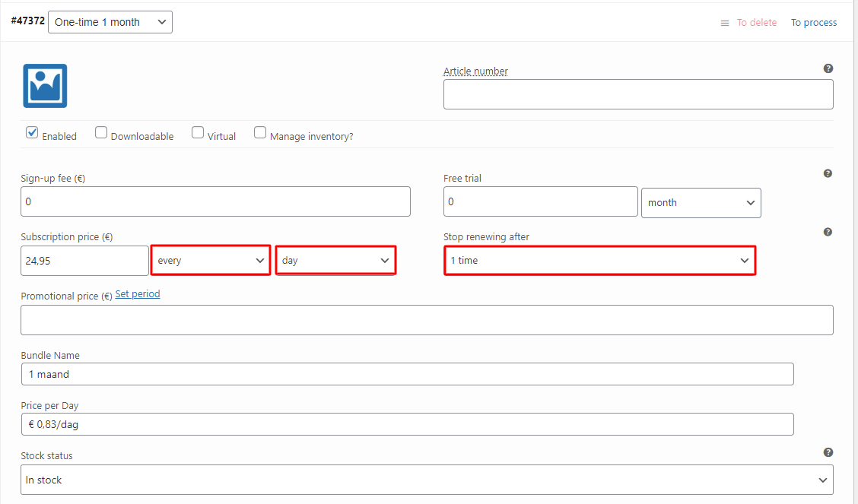Open the Free trial month period dropdown
This screenshot has height=504, width=858.
point(701,203)
